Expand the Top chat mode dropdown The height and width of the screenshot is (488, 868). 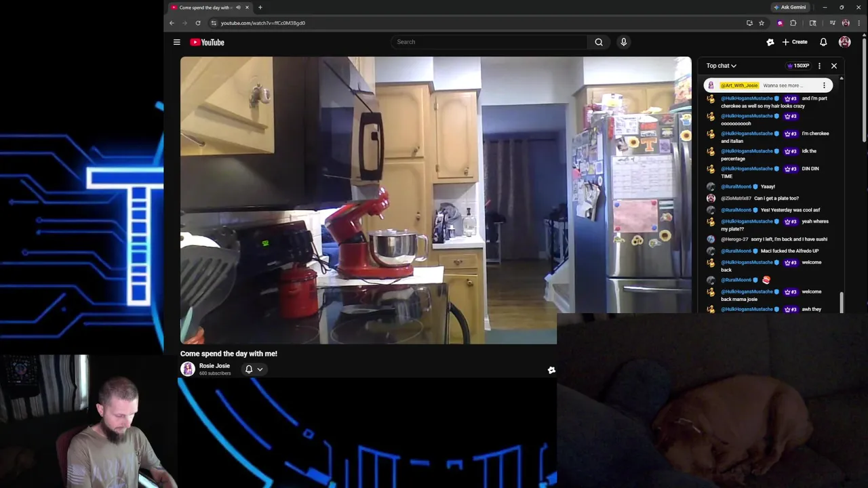[x=721, y=66]
